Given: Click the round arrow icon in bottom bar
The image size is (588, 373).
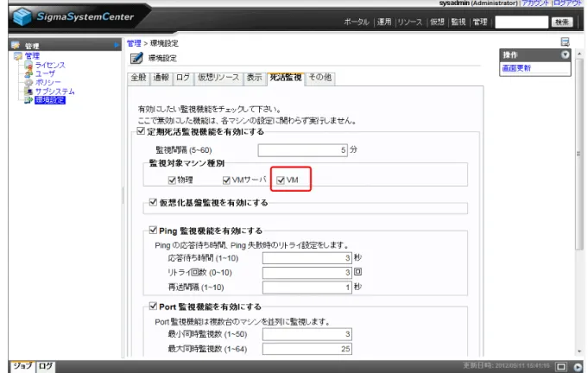Looking at the screenshot, I should 578,367.
